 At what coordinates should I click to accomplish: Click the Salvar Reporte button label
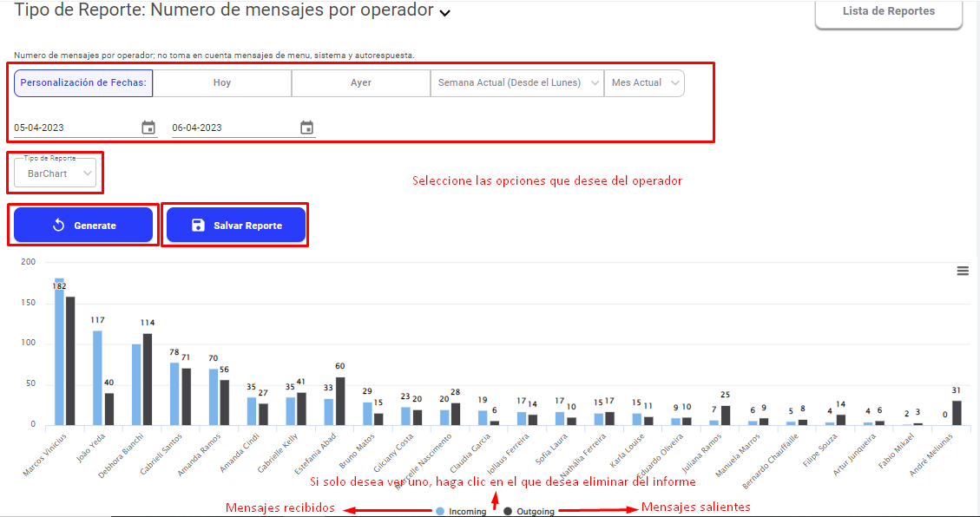tap(247, 226)
